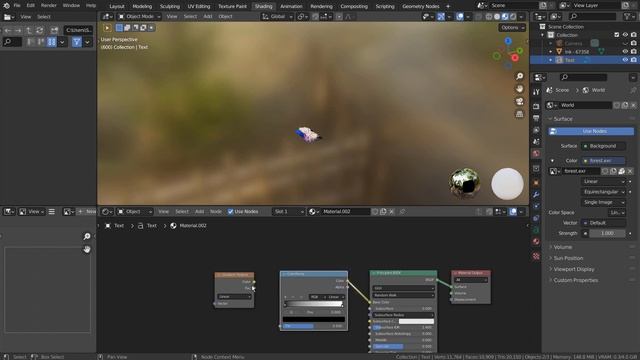Expand the Volume panel
The height and width of the screenshot is (360, 640).
(562, 247)
